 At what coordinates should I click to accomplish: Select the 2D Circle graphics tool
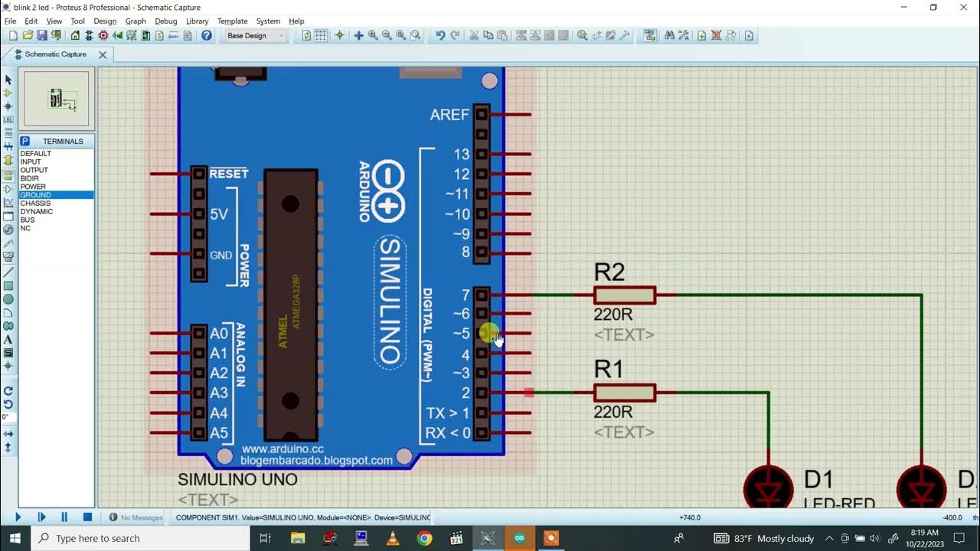[x=8, y=299]
